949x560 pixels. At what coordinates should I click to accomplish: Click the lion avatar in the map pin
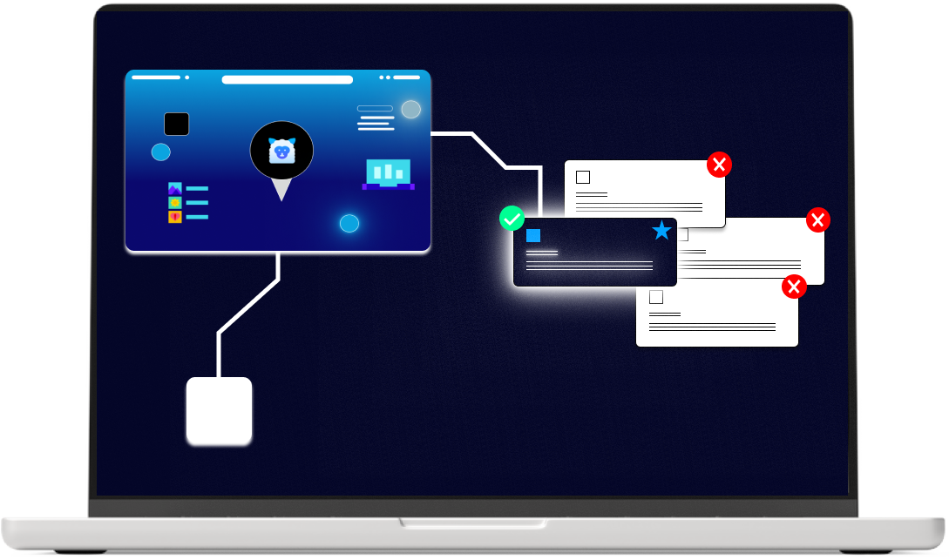281,152
